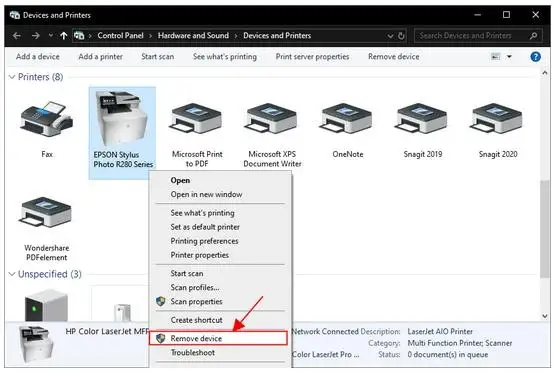This screenshot has width=554, height=372.
Task: Click the vertical scrollbar thumb
Action: point(544,230)
